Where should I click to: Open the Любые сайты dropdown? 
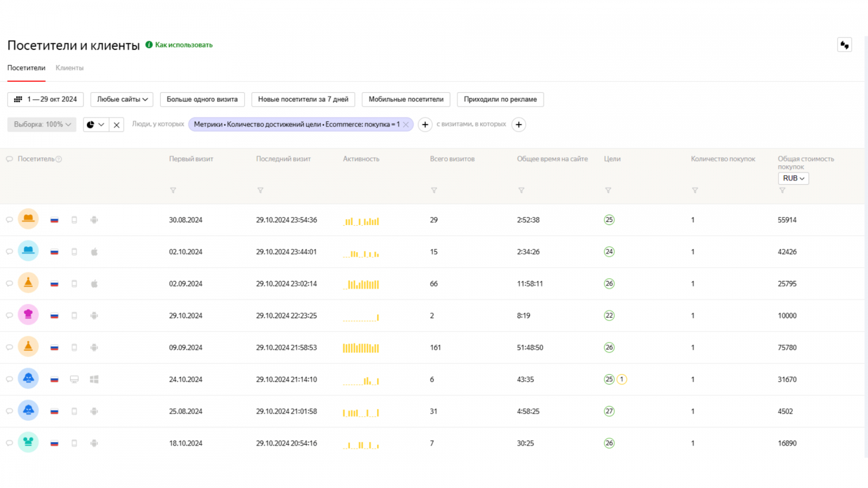[x=122, y=99]
